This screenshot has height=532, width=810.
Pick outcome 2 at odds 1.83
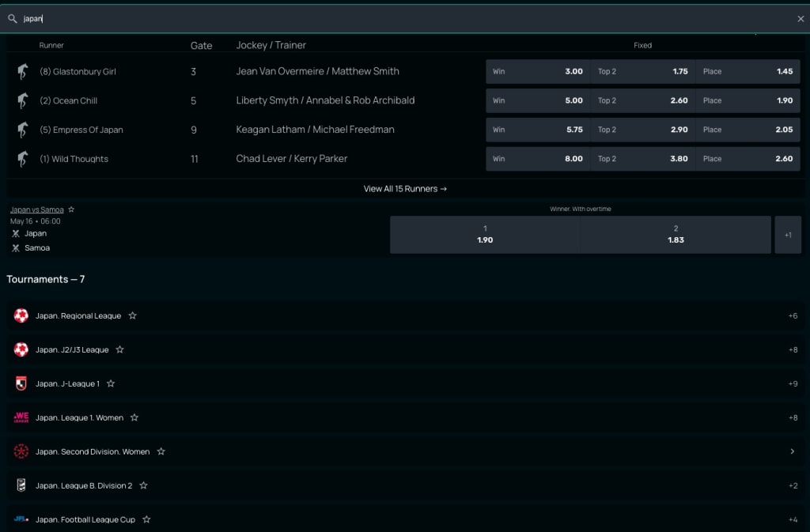[x=676, y=235]
